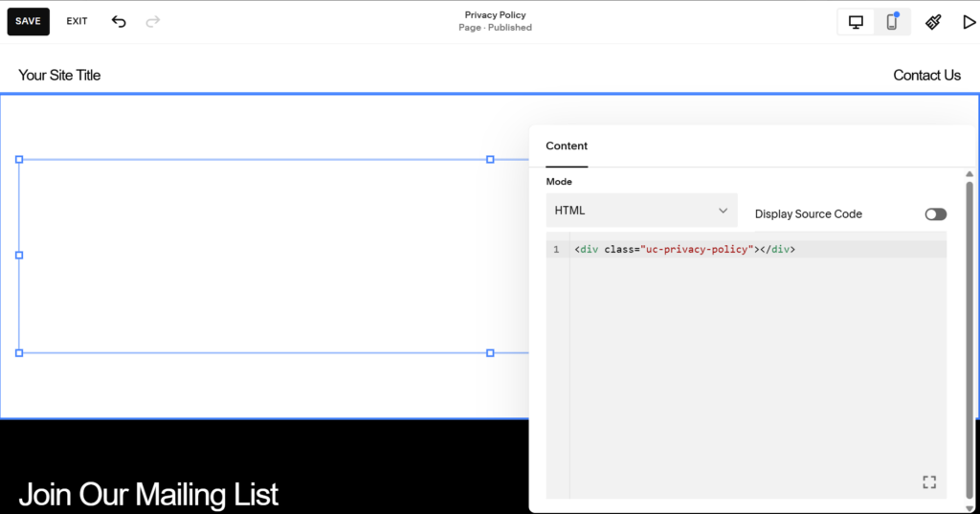Image resolution: width=980 pixels, height=514 pixels.
Task: Switch to desktop view icon
Action: (856, 22)
